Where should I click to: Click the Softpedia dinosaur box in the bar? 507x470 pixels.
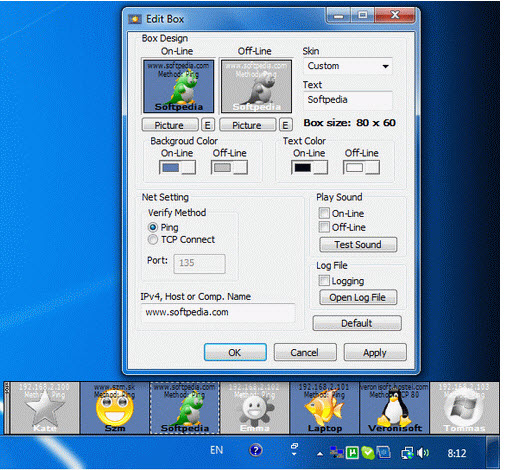185,408
